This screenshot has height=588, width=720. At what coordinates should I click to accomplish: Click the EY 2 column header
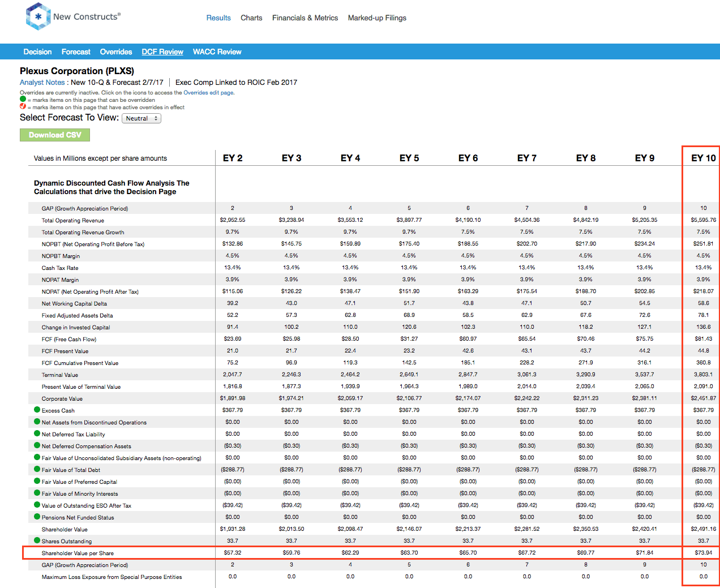click(233, 158)
